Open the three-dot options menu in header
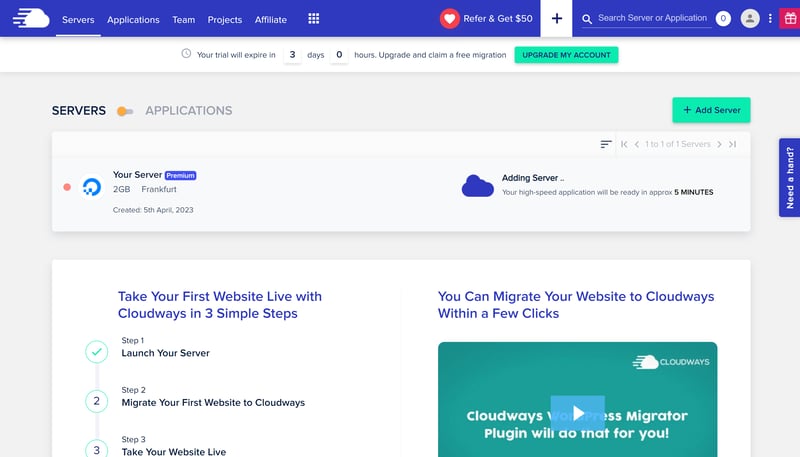The height and width of the screenshot is (457, 800). point(770,19)
